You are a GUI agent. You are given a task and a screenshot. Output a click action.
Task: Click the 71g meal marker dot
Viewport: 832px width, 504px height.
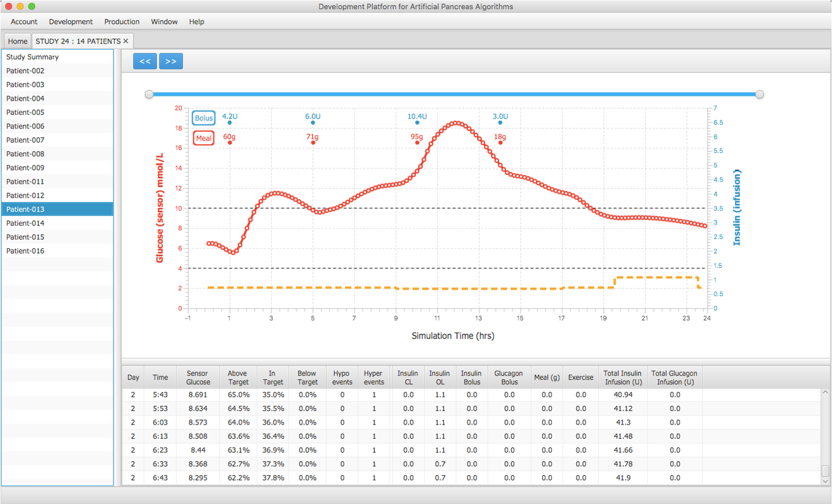(313, 143)
